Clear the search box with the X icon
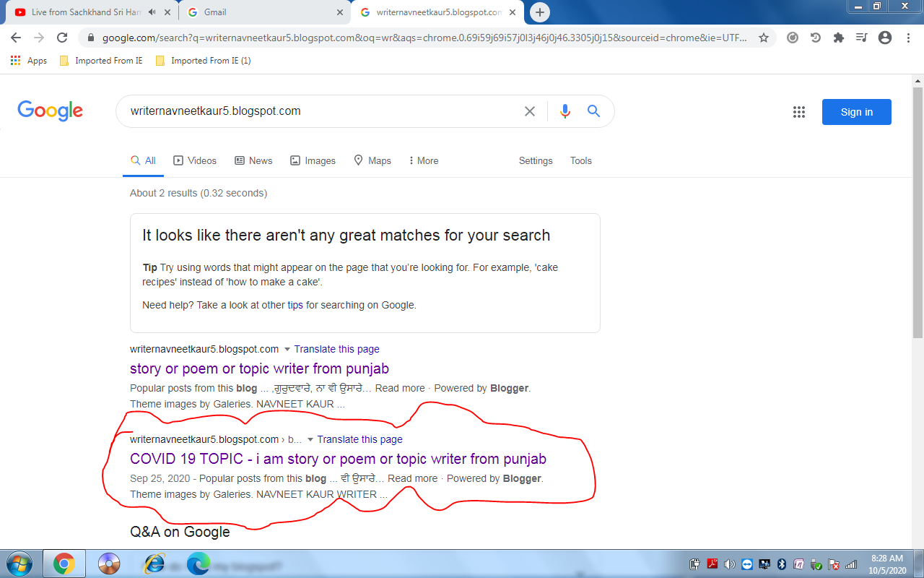The height and width of the screenshot is (578, 924). (530, 111)
